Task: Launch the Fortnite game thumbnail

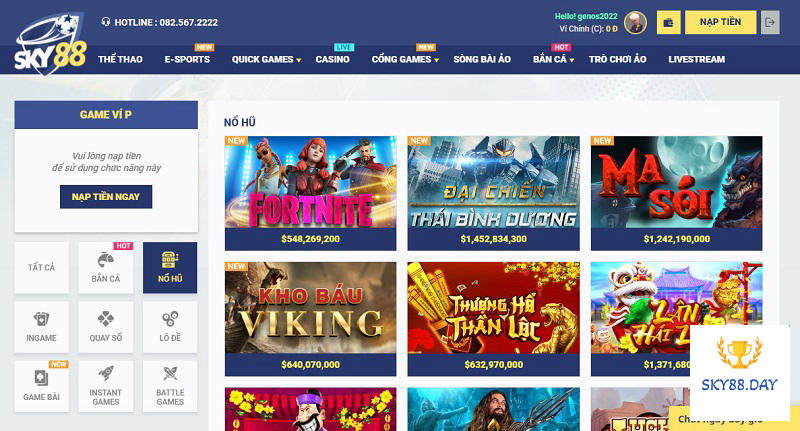Action: (310, 183)
